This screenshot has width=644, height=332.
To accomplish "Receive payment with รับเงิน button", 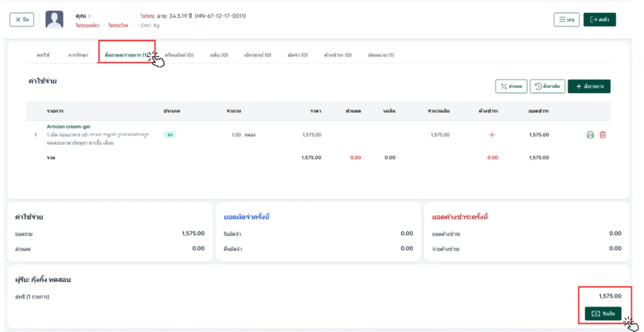I will [603, 314].
